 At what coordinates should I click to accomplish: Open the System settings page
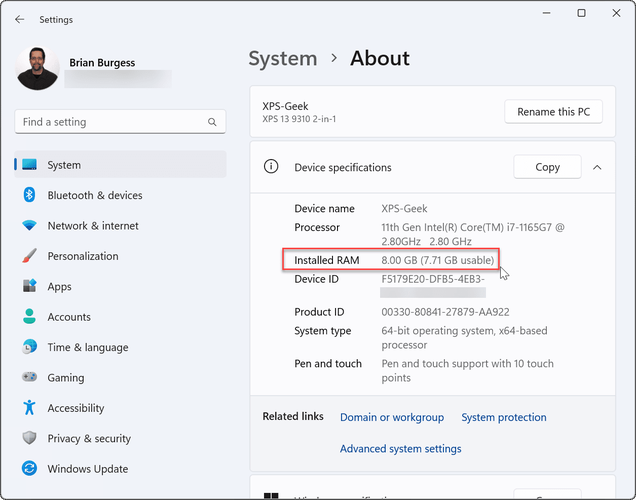coord(120,165)
